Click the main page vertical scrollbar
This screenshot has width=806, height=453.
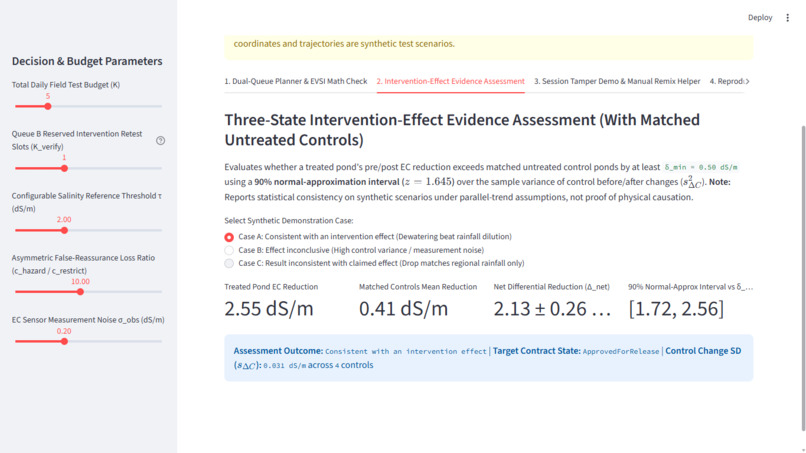(803, 278)
